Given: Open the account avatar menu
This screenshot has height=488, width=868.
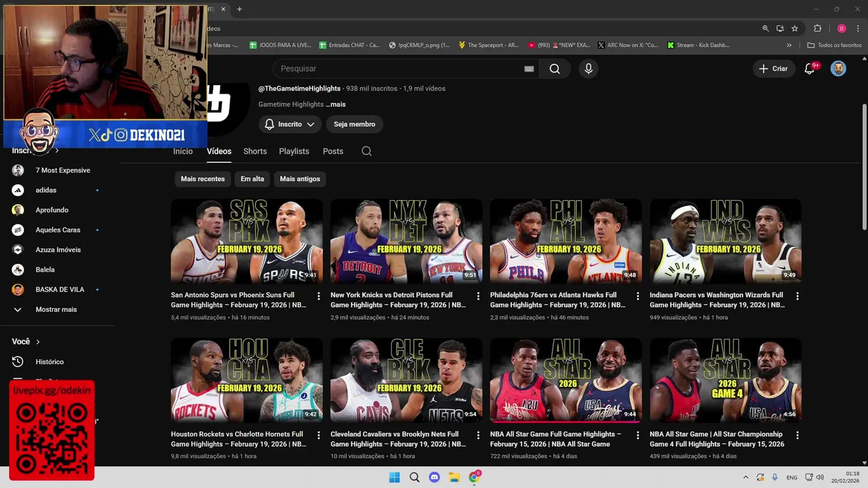Looking at the screenshot, I should pos(838,68).
